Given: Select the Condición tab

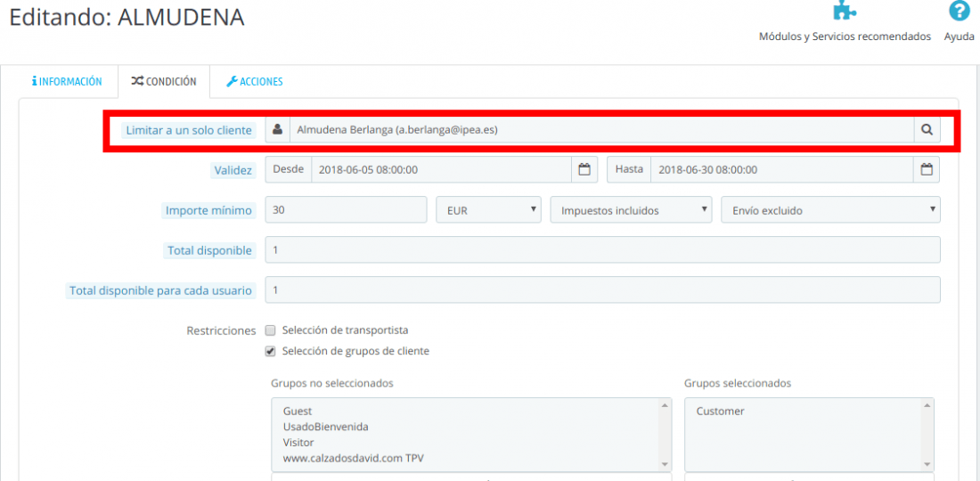Looking at the screenshot, I should (x=164, y=81).
